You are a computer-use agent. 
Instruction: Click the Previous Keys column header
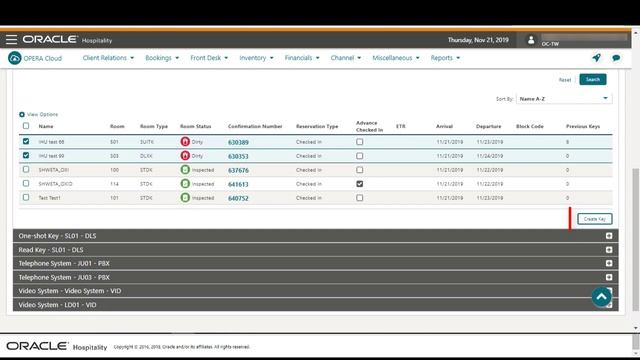(583, 126)
